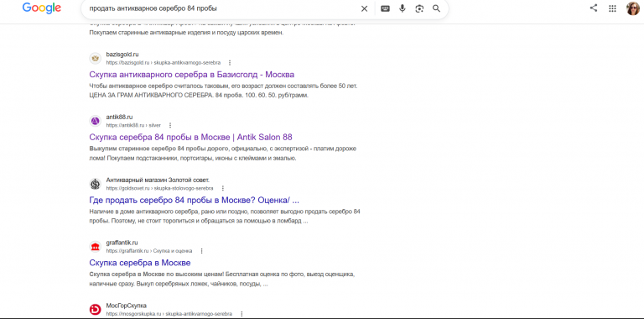This screenshot has height=319, width=644.
Task: Click the bazisgold.ru site favicon
Action: point(96,59)
